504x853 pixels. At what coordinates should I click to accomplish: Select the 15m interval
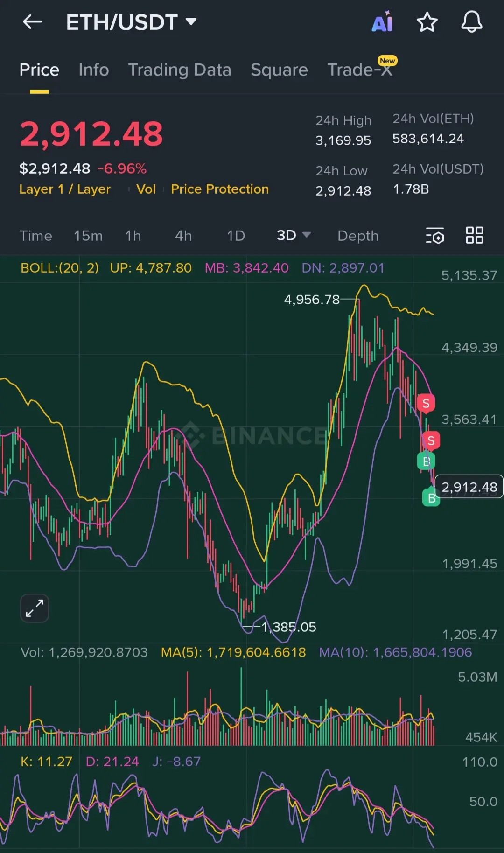pyautogui.click(x=88, y=236)
